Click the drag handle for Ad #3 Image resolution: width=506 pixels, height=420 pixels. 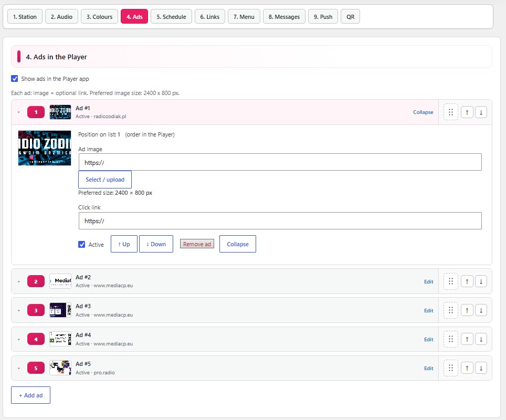click(450, 310)
